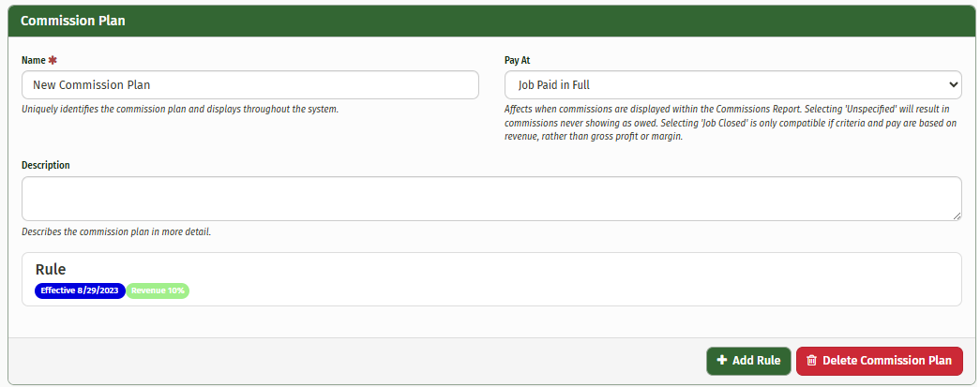Click the Name field label
Viewport: 980px width, 387px height.
click(33, 60)
